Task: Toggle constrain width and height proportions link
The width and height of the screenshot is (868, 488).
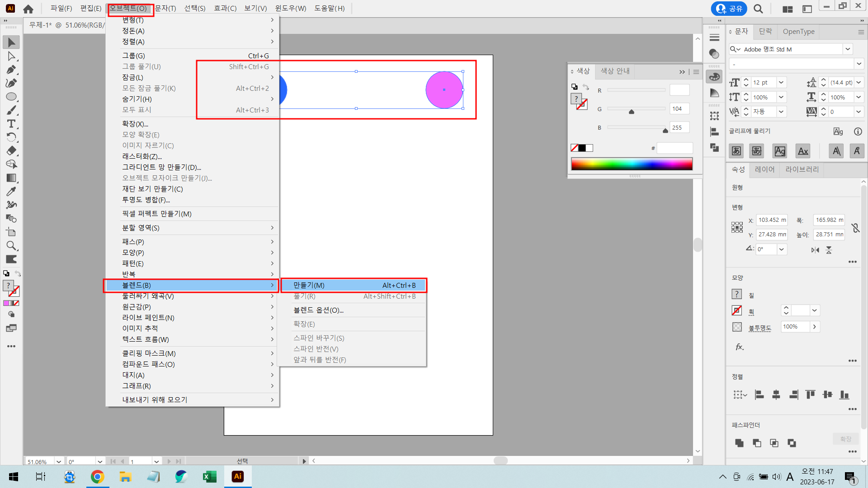Action: click(855, 228)
